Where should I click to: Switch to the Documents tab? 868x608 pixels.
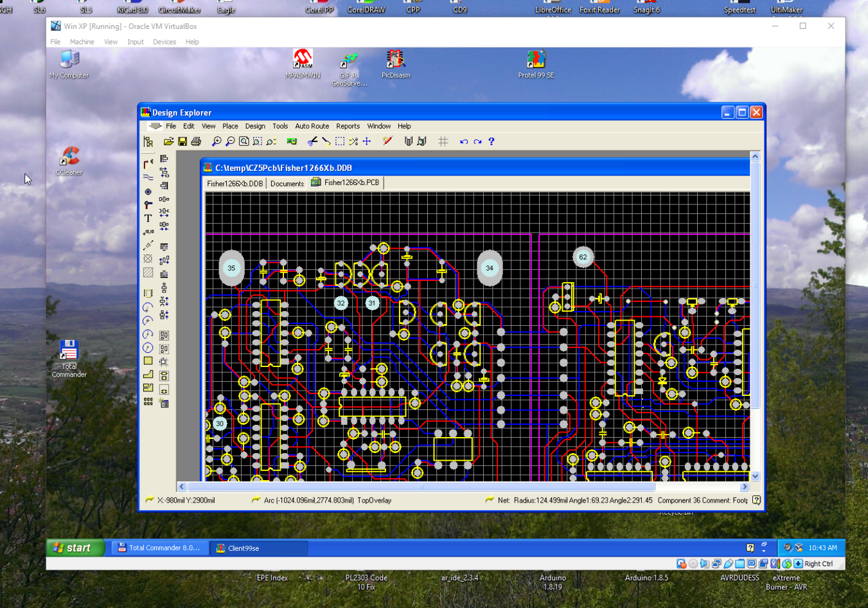tap(287, 183)
